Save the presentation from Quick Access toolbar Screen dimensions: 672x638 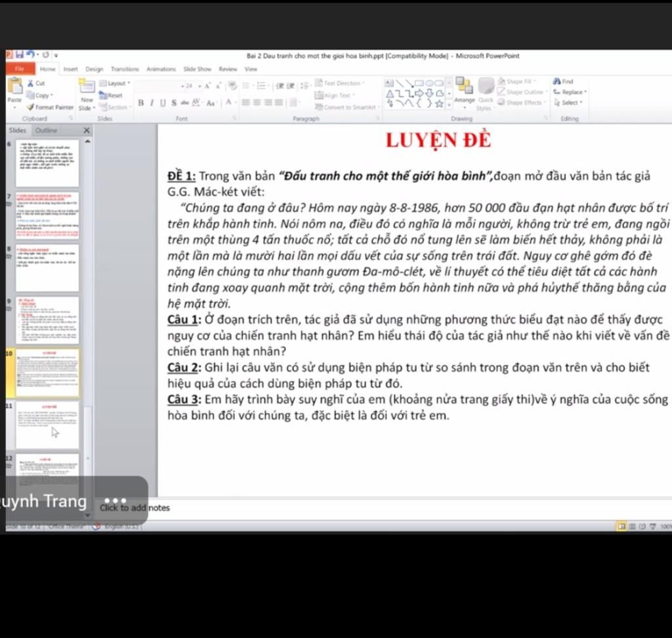coord(20,54)
